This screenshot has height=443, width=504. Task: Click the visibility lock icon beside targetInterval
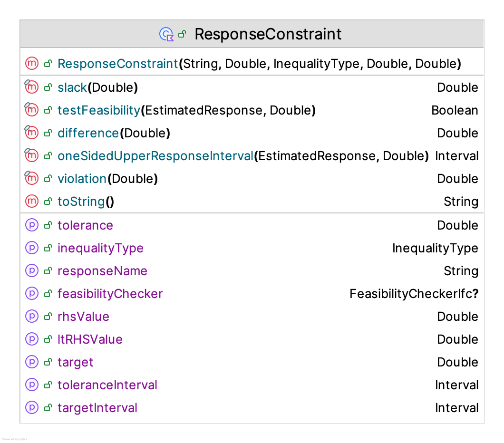48,407
